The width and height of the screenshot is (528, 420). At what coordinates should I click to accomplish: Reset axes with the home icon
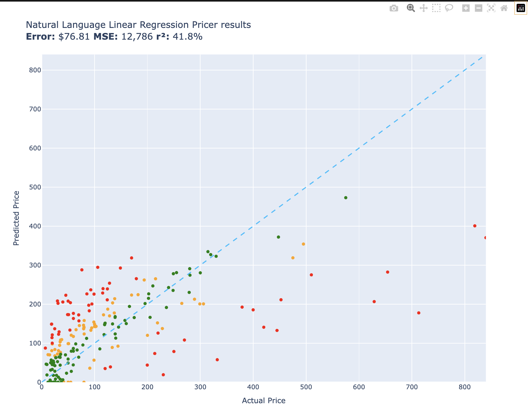pyautogui.click(x=504, y=8)
